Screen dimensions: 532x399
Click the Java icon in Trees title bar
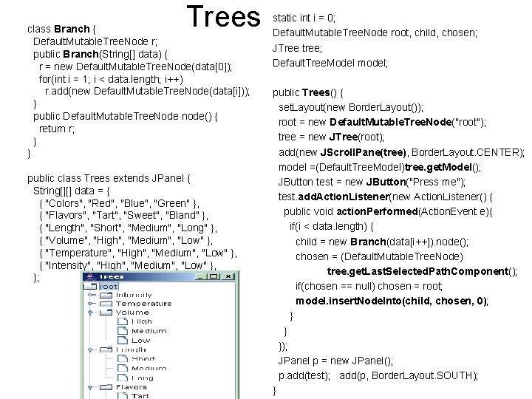coord(89,276)
